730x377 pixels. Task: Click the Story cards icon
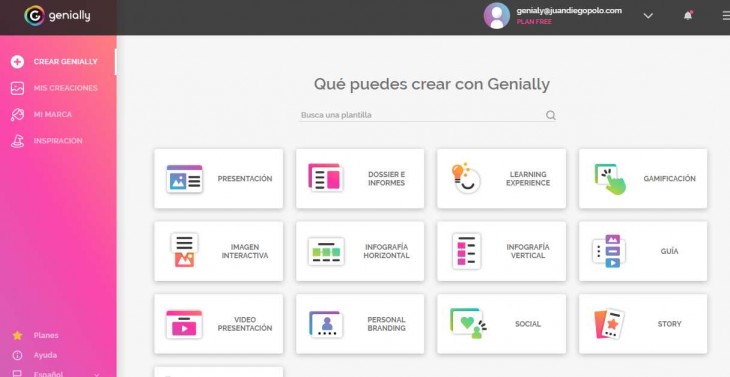609,323
